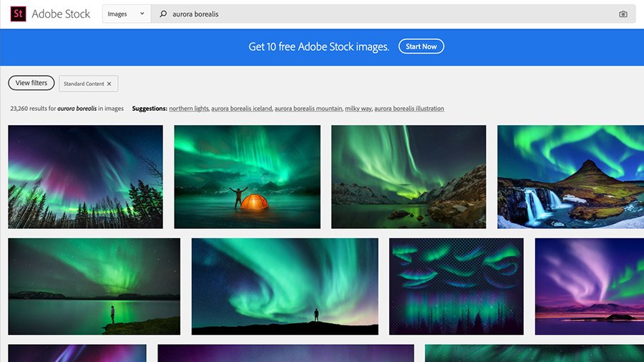Open the glowing orange tent aurora photo
Viewport: 644px width, 362px height.
point(247,177)
